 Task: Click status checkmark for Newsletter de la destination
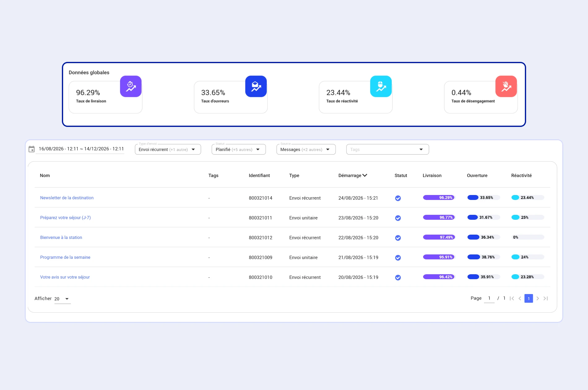tap(398, 198)
